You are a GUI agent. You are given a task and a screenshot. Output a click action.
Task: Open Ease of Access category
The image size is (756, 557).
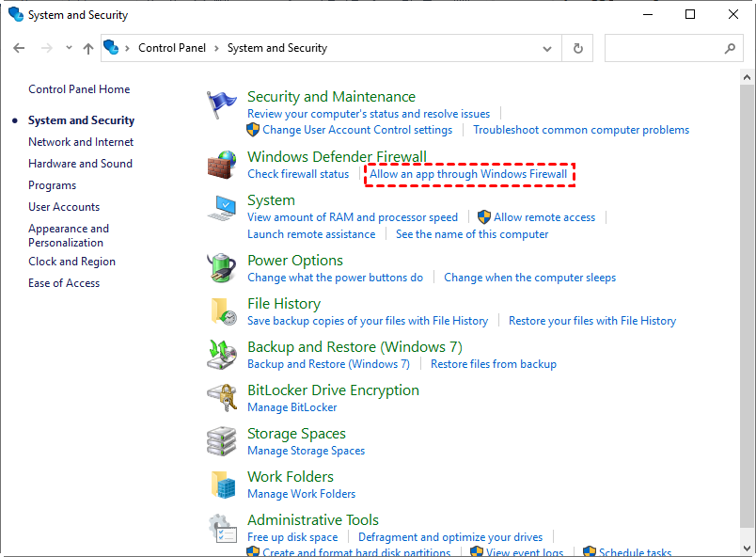pyautogui.click(x=64, y=283)
